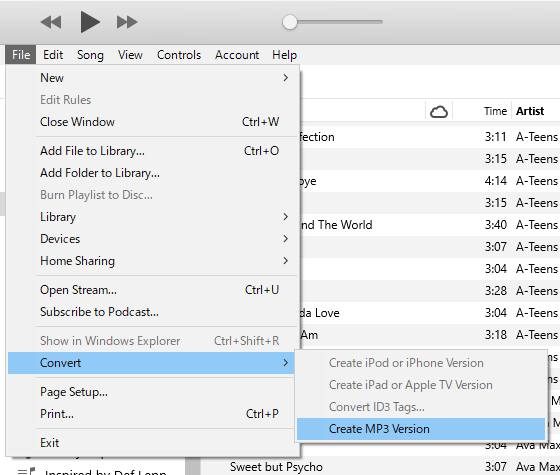The image size is (560, 475).
Task: Open the Help menu
Action: tap(284, 55)
